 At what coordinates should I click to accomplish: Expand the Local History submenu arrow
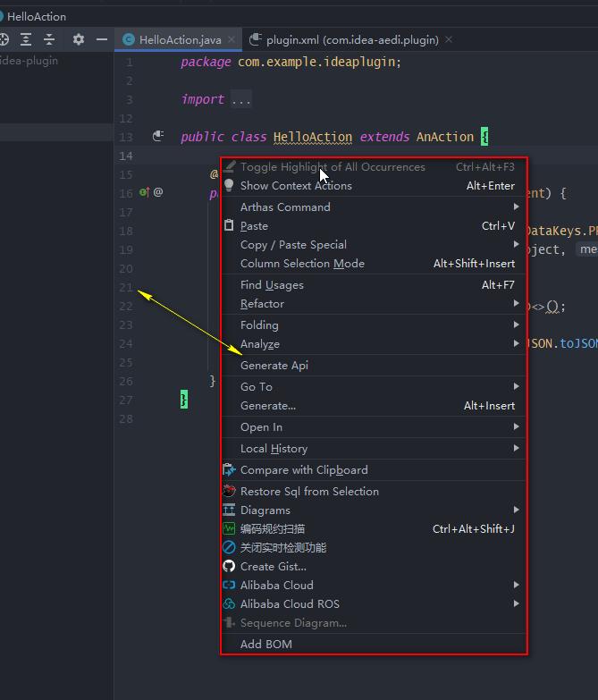coord(517,448)
